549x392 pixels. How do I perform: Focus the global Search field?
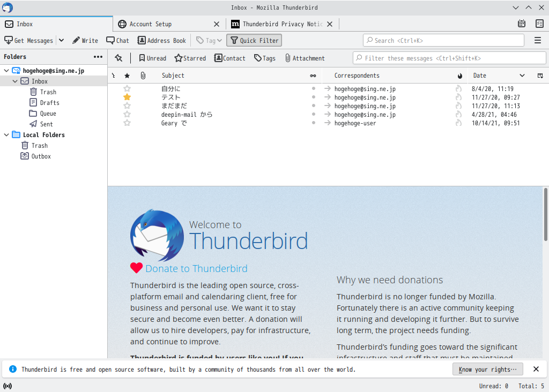pos(443,40)
